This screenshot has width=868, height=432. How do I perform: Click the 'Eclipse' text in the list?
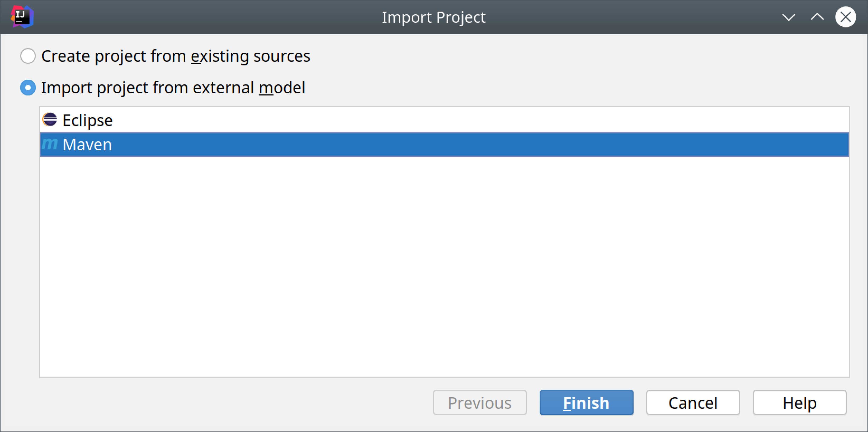[x=87, y=120]
